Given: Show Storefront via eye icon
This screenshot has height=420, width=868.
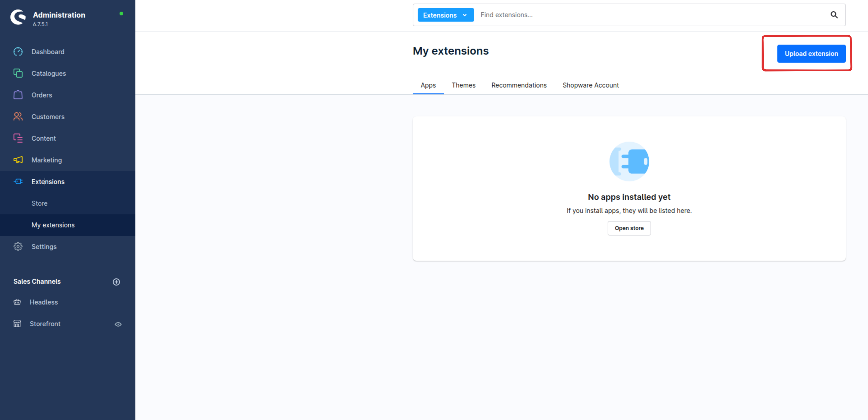Looking at the screenshot, I should pos(118,324).
